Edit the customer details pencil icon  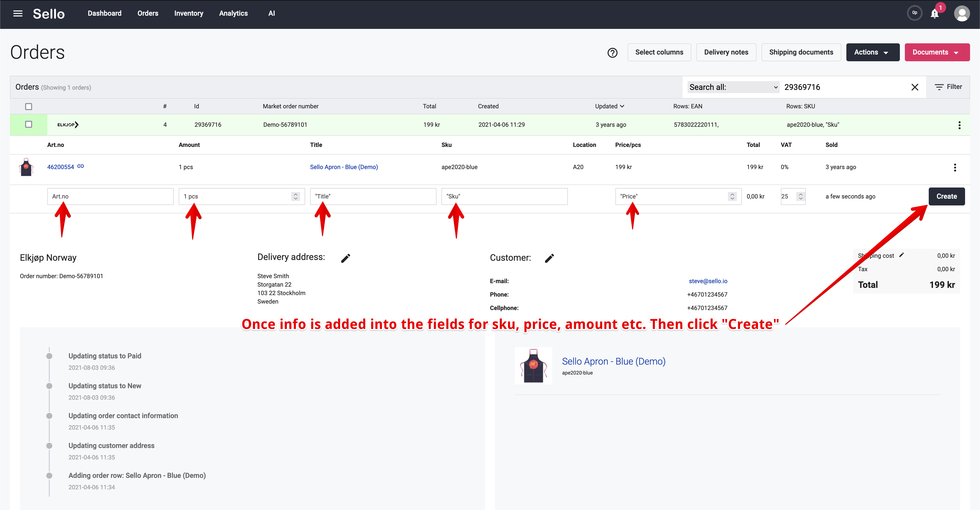coord(549,258)
